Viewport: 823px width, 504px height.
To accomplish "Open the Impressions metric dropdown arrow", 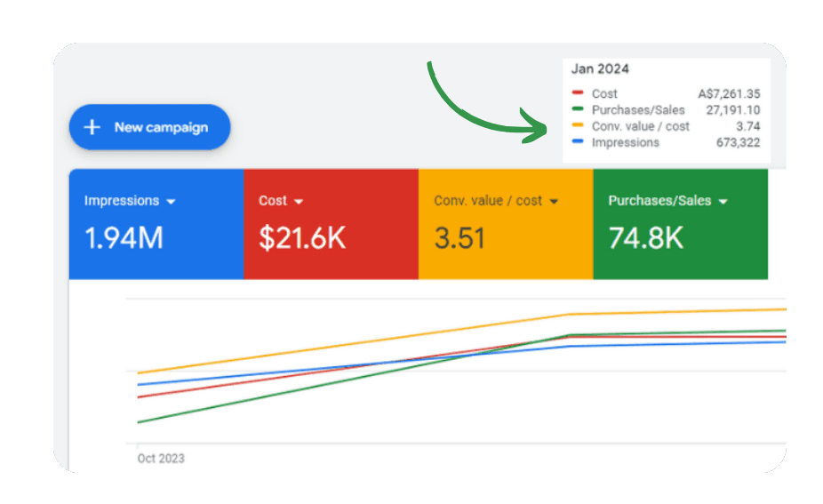I will pyautogui.click(x=171, y=202).
